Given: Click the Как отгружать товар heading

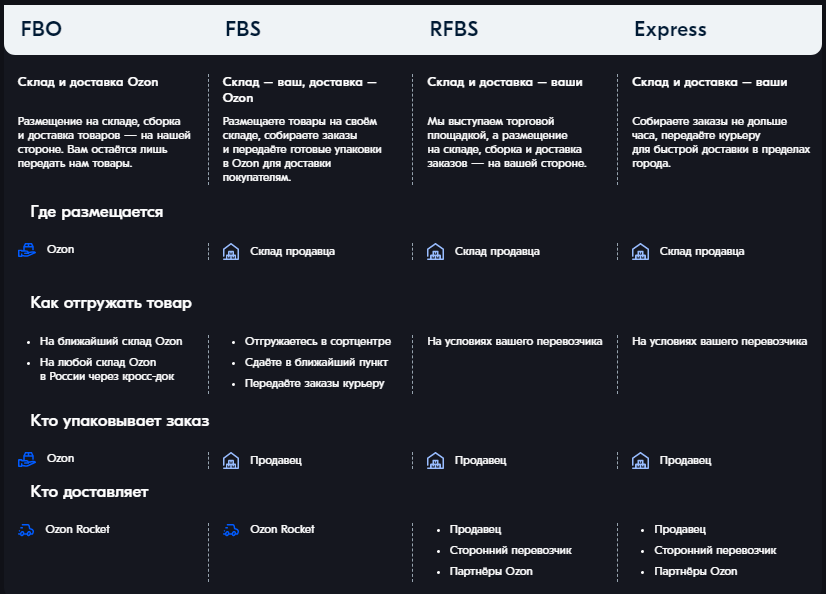Looking at the screenshot, I should 111,303.
